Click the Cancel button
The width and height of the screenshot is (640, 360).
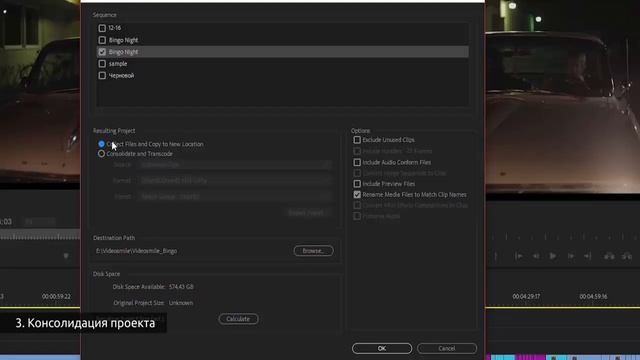447,348
